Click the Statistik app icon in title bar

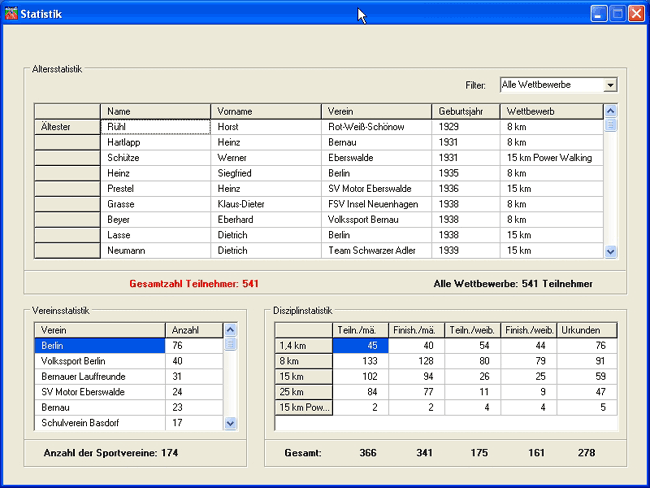pyautogui.click(x=11, y=14)
